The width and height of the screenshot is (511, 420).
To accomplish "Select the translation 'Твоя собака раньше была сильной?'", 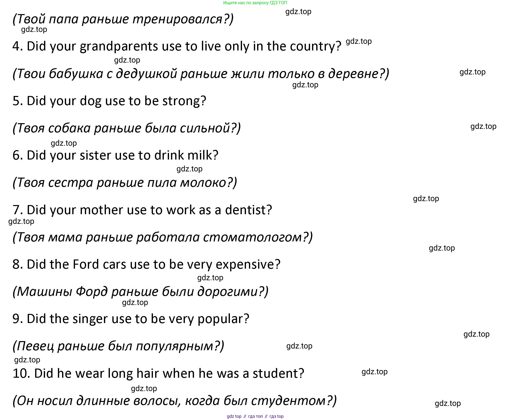I will click(126, 128).
